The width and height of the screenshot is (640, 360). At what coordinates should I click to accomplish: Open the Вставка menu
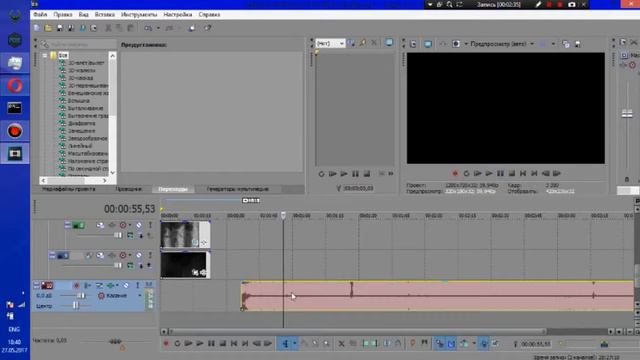coord(104,14)
